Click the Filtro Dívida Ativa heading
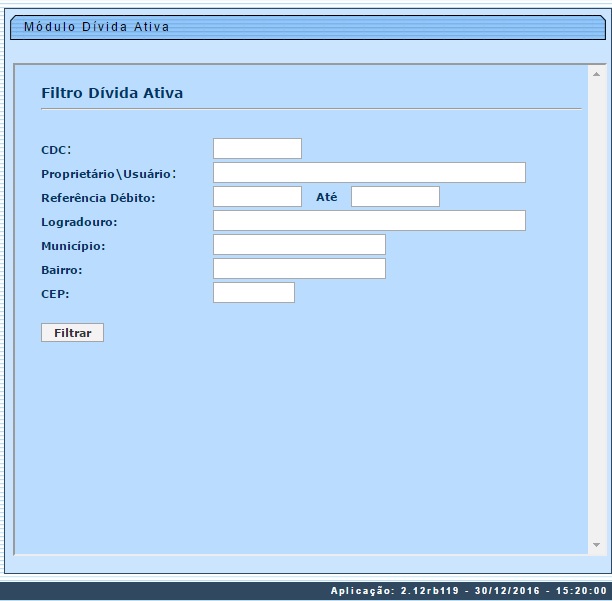 coord(112,93)
